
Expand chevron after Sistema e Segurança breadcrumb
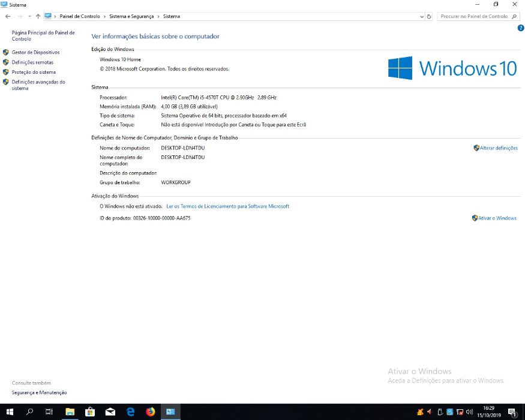tap(158, 16)
